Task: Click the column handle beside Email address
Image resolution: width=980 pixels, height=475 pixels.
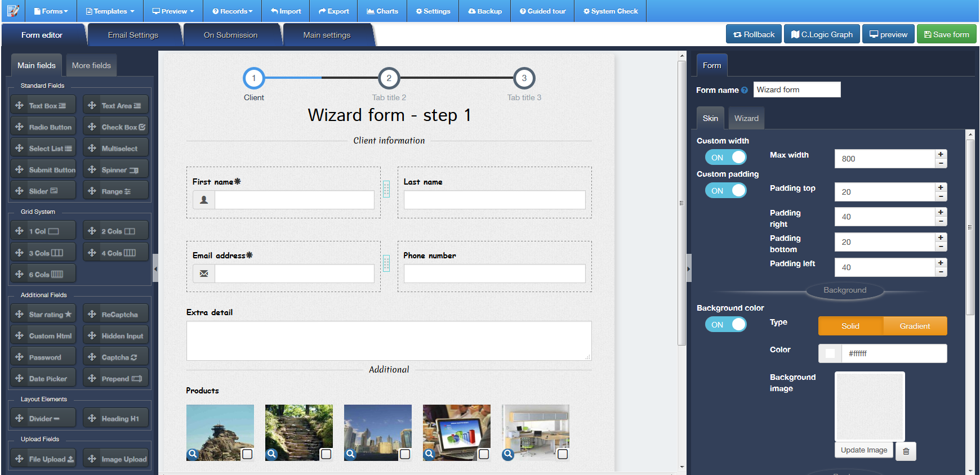Action: click(386, 263)
